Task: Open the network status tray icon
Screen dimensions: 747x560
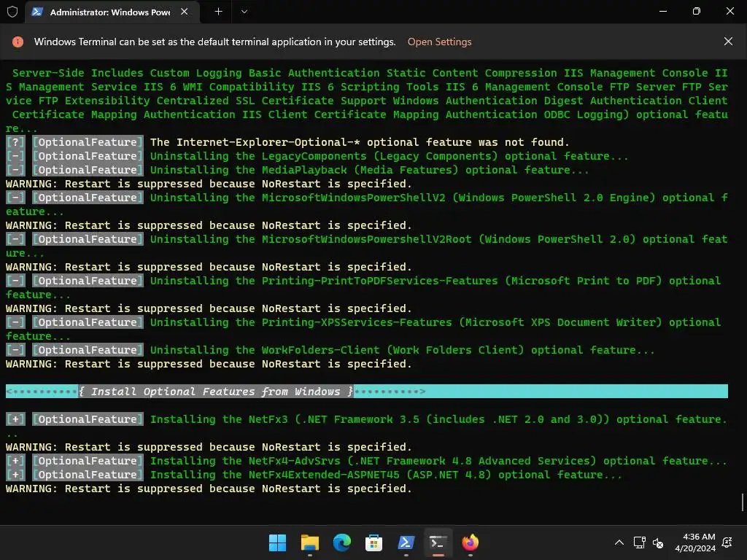Action: coord(639,542)
